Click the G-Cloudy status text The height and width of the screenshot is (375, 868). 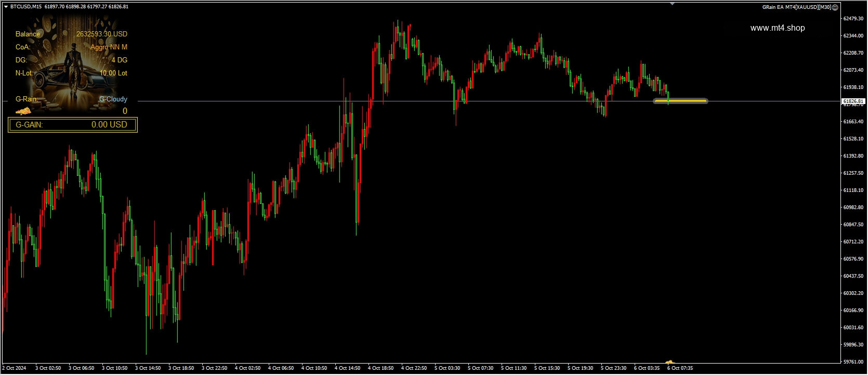pyautogui.click(x=113, y=99)
